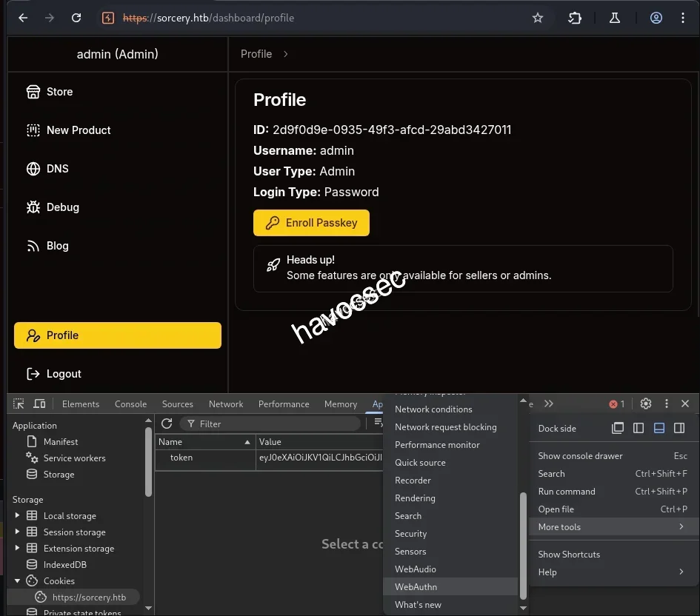Select the dock-to-bottom layout option

[x=658, y=428]
